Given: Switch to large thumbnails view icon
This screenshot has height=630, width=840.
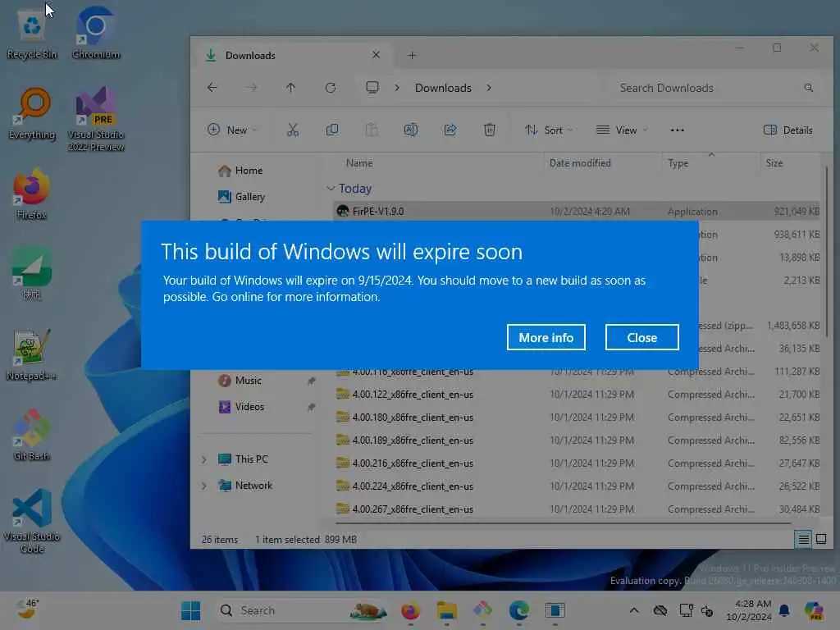Looking at the screenshot, I should [820, 539].
